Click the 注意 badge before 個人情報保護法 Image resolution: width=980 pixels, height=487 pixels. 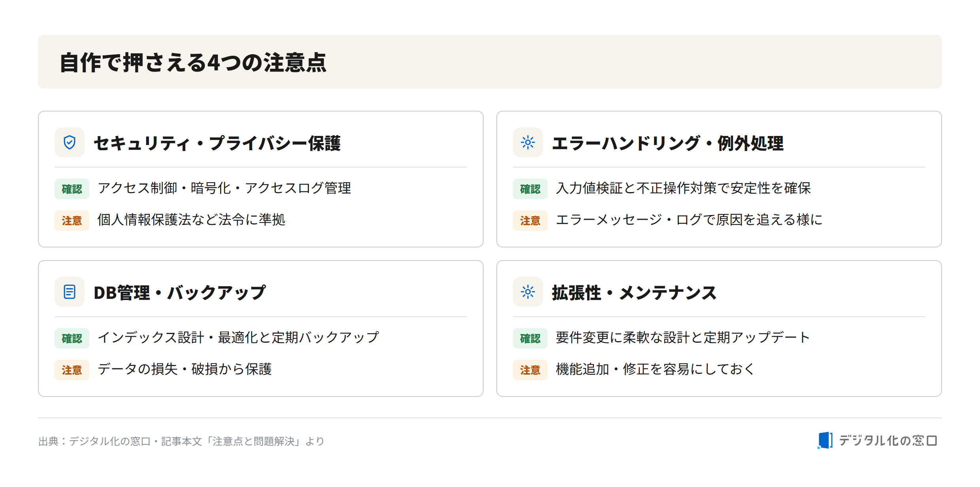click(x=72, y=221)
